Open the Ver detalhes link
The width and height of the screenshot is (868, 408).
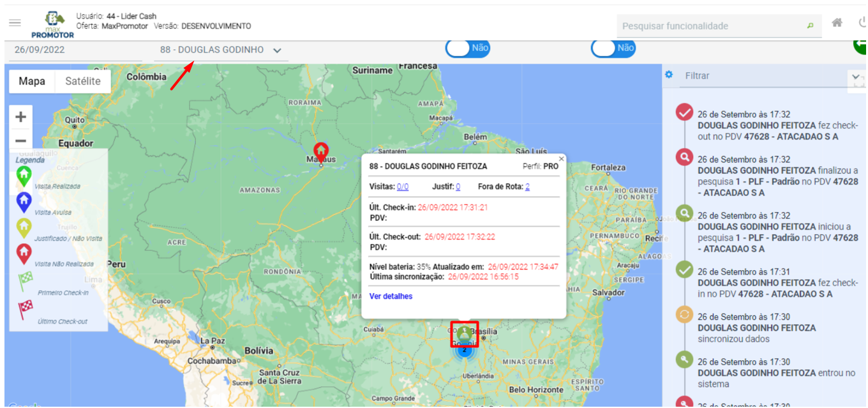pos(391,296)
